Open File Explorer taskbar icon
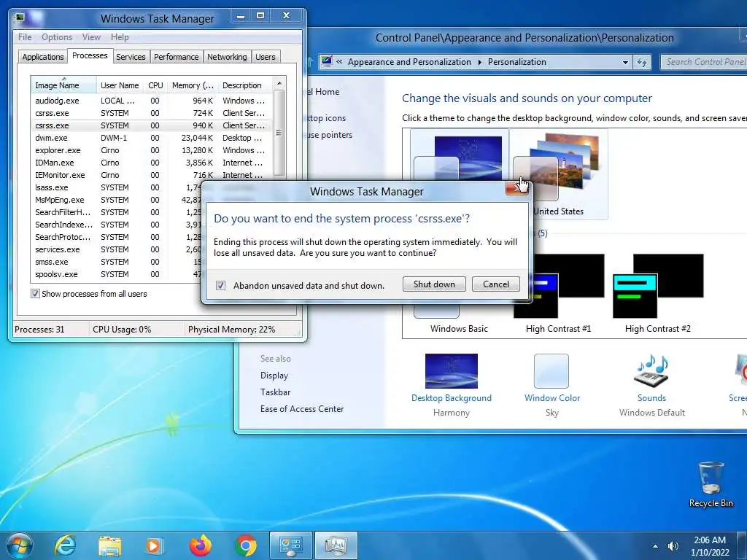The height and width of the screenshot is (560, 747). click(110, 545)
